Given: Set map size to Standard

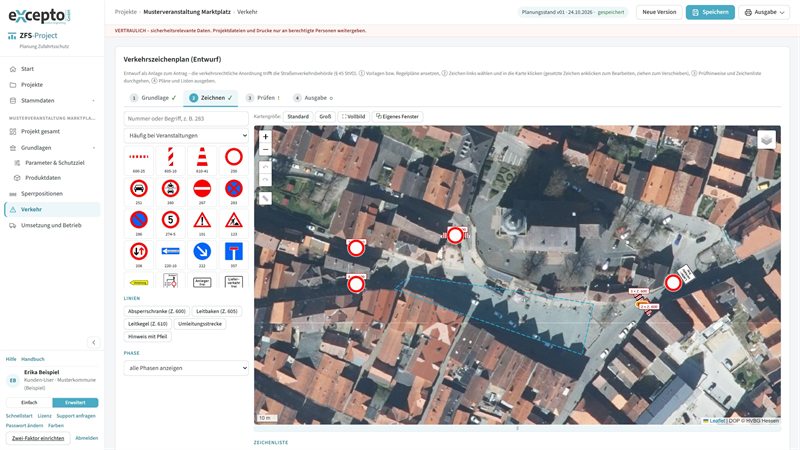Looking at the screenshot, I should [298, 116].
